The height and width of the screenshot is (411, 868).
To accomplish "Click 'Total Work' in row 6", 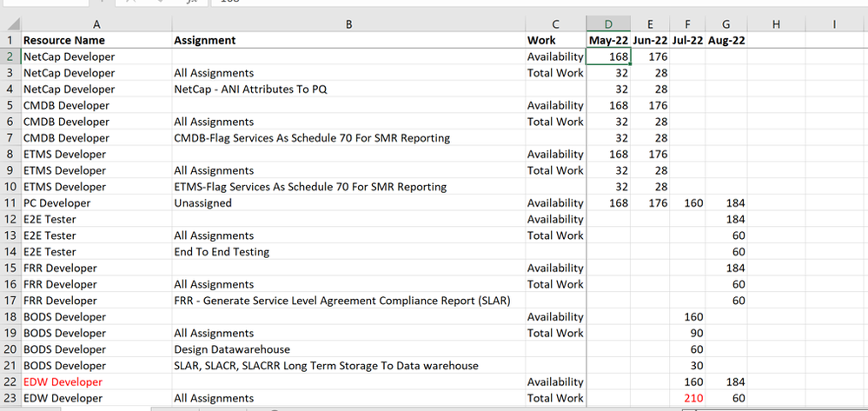I will 556,122.
